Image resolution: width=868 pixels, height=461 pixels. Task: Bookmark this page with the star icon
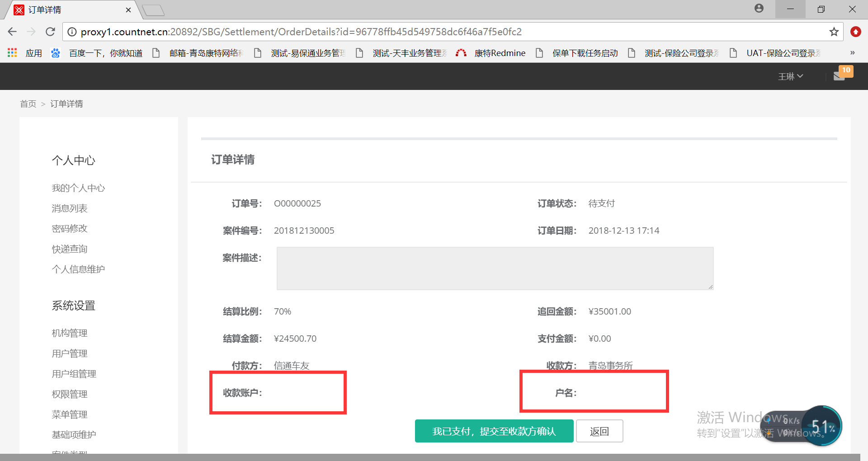pos(834,32)
